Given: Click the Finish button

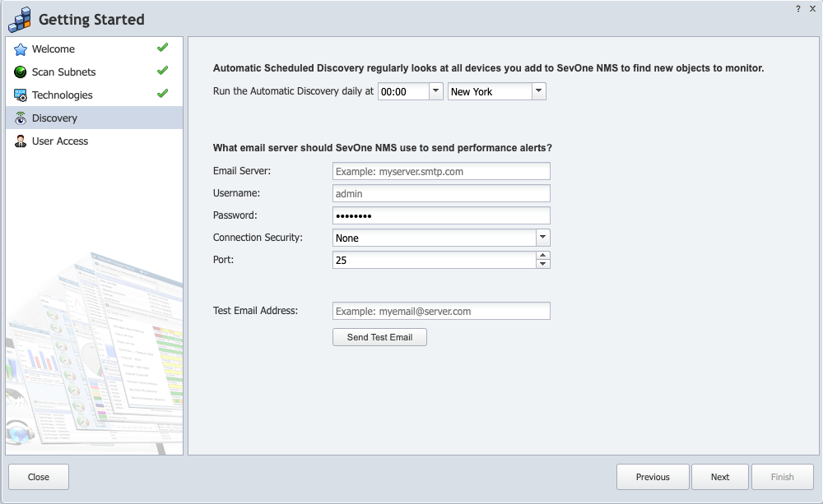Looking at the screenshot, I should [x=783, y=477].
